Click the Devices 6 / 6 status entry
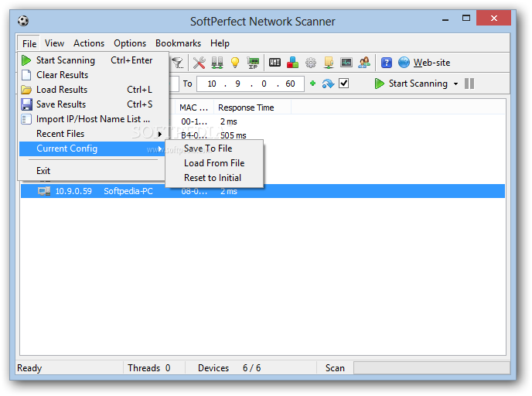 [x=230, y=368]
